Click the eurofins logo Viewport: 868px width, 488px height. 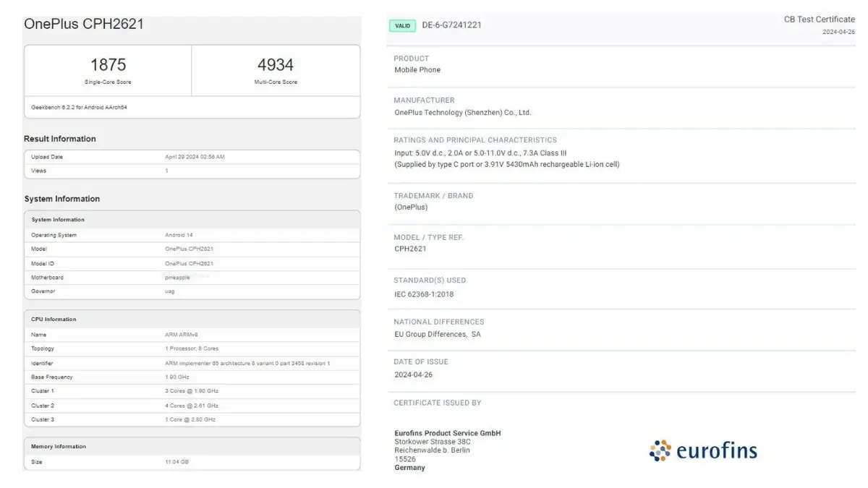(703, 451)
